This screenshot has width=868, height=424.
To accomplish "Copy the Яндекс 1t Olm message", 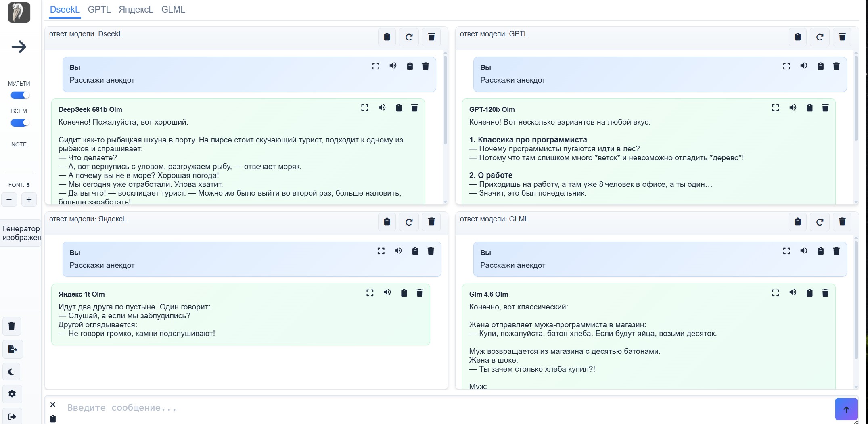I will coord(404,293).
